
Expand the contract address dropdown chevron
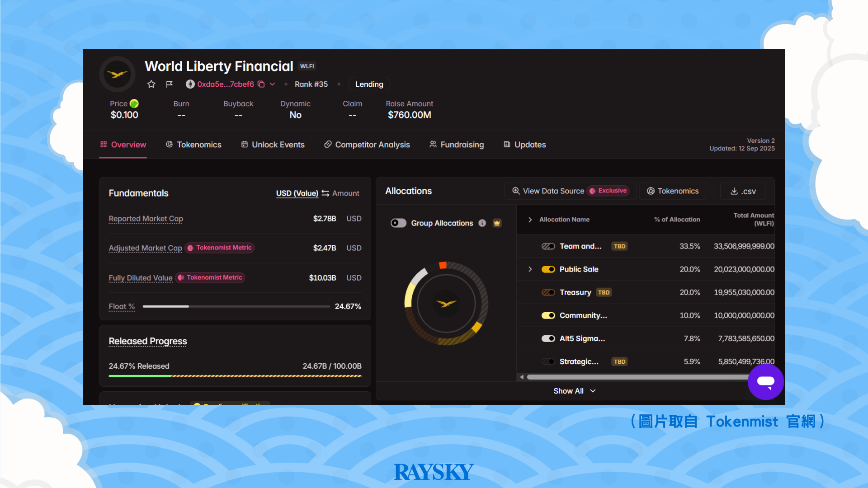[x=272, y=84]
